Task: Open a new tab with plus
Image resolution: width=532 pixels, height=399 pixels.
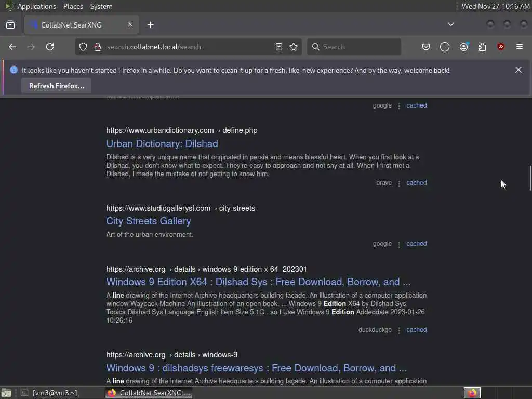Action: pos(151,25)
